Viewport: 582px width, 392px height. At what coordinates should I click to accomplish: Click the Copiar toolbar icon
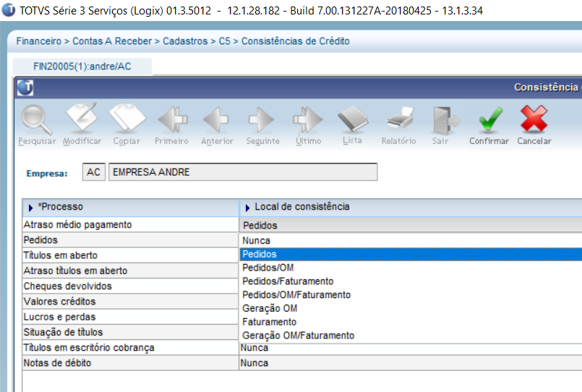coord(127,118)
